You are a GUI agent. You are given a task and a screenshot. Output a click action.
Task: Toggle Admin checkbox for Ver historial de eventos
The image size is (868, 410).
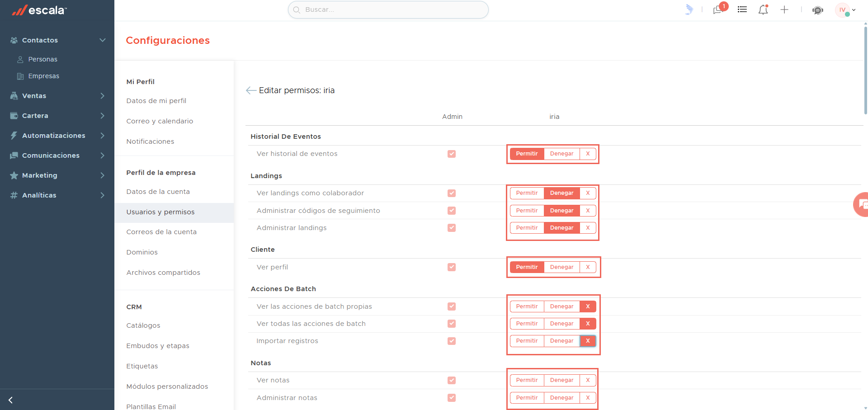click(x=452, y=154)
